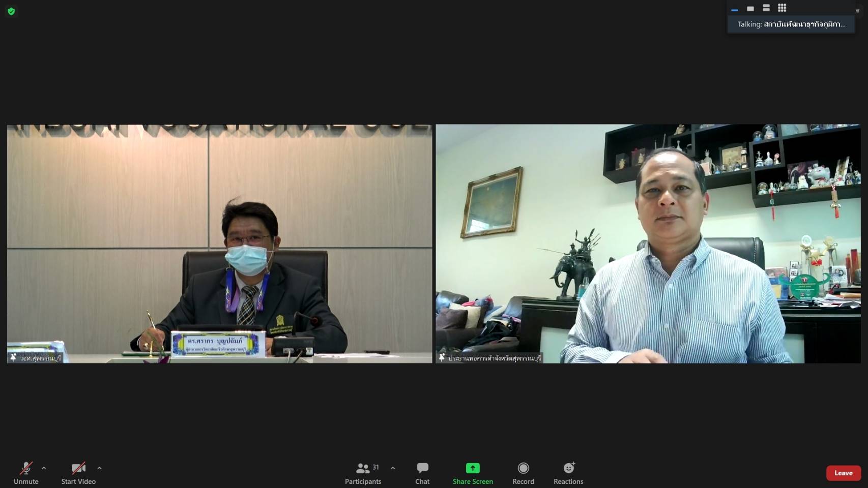Choose the single thumbnail view icon
This screenshot has height=488, width=868.
[750, 8]
